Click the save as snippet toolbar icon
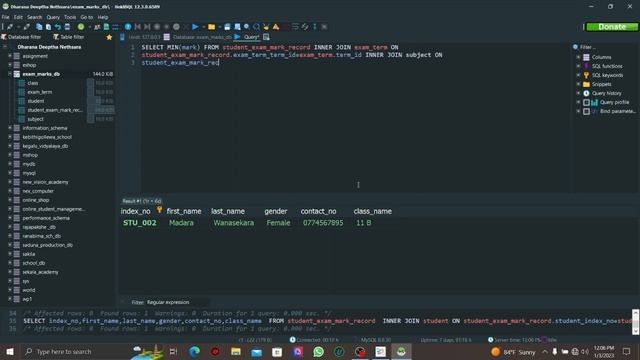 [237, 27]
